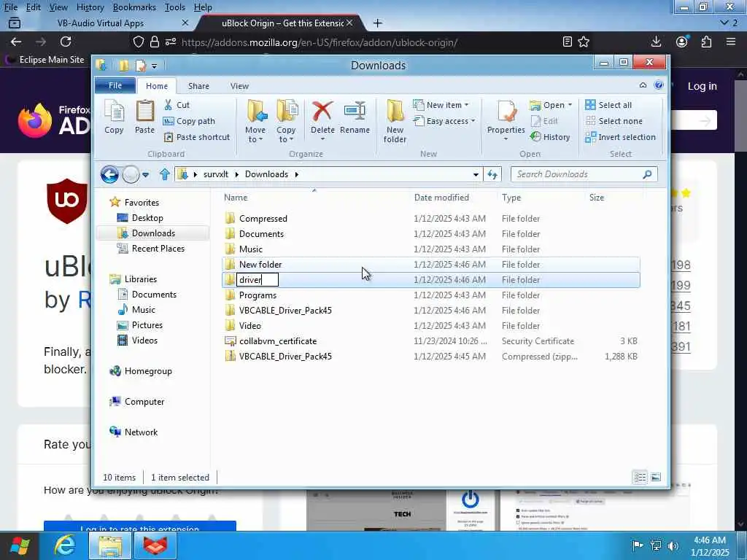The image size is (747, 560).
Task: Switch to VB-Audio Virtual Apps tab
Action: 100,23
